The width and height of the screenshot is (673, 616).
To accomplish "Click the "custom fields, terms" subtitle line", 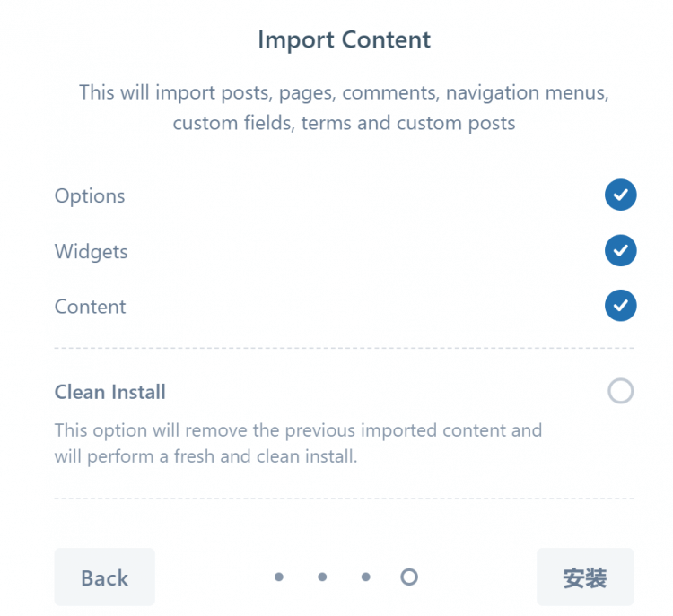I will point(344,123).
